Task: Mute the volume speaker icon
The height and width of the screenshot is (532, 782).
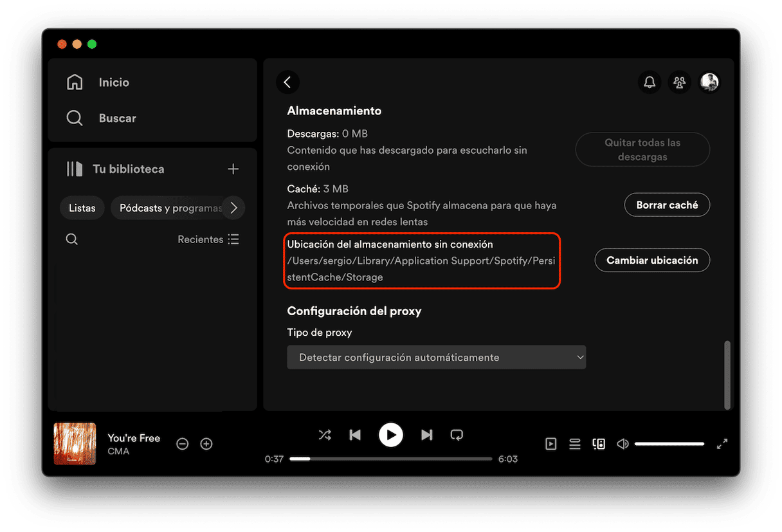Action: click(x=623, y=444)
